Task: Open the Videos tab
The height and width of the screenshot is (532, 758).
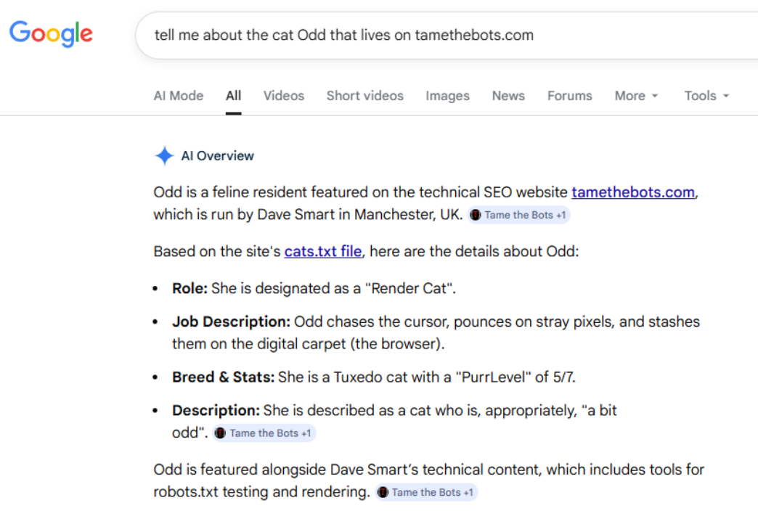Action: (x=284, y=96)
